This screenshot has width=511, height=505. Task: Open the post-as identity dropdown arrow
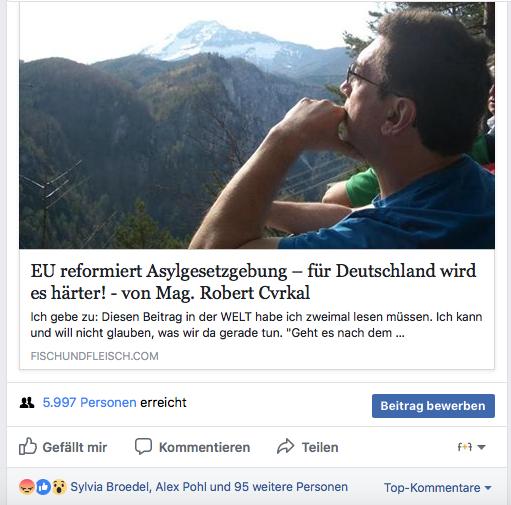click(x=481, y=447)
